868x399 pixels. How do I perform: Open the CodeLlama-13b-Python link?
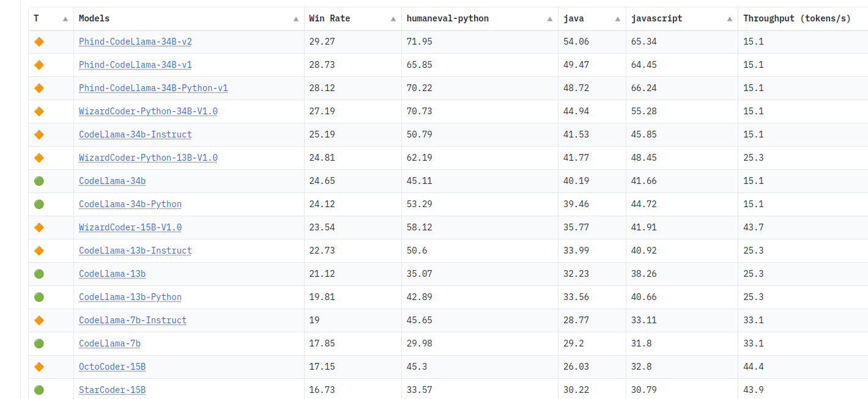click(x=130, y=297)
